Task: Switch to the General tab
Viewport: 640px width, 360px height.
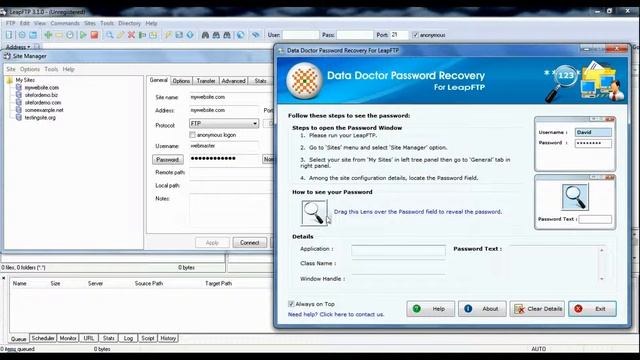Action: point(158,80)
